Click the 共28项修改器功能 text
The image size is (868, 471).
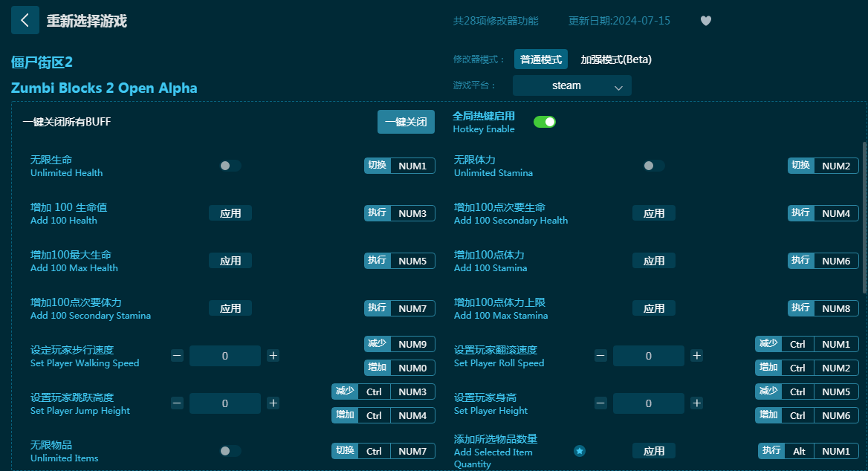pos(496,21)
